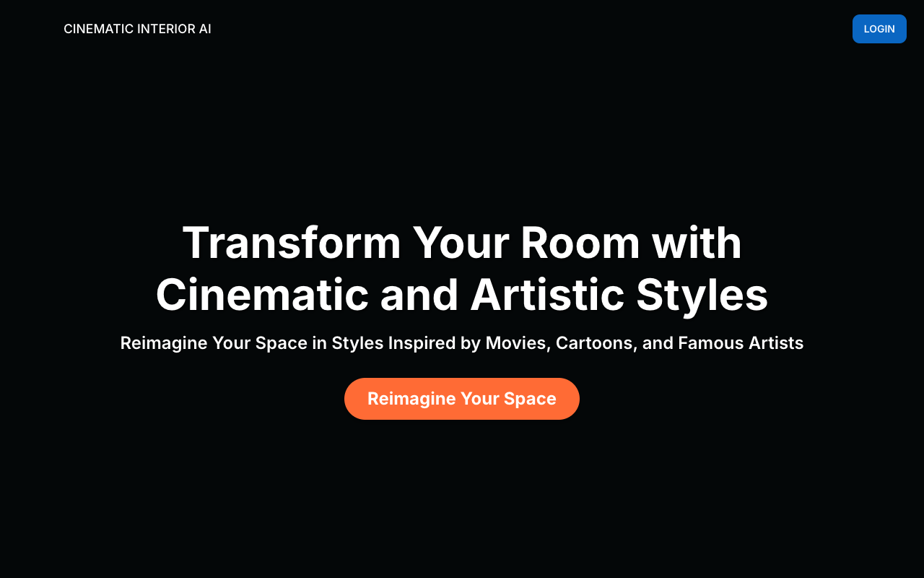924x578 pixels.
Task: Click the blue LOGIN button
Action: [x=879, y=29]
